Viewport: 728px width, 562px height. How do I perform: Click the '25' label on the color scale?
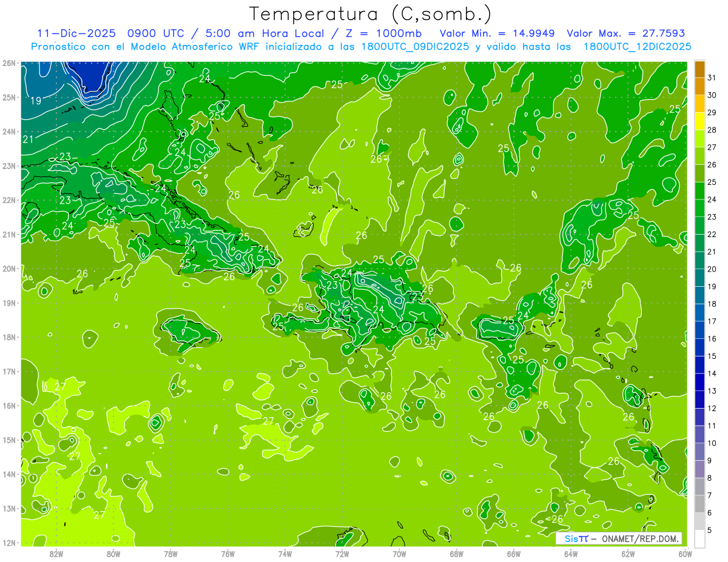point(712,182)
